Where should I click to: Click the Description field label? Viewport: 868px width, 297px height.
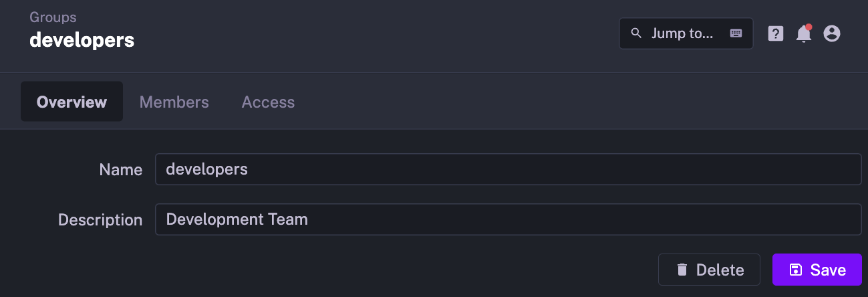[x=100, y=220]
